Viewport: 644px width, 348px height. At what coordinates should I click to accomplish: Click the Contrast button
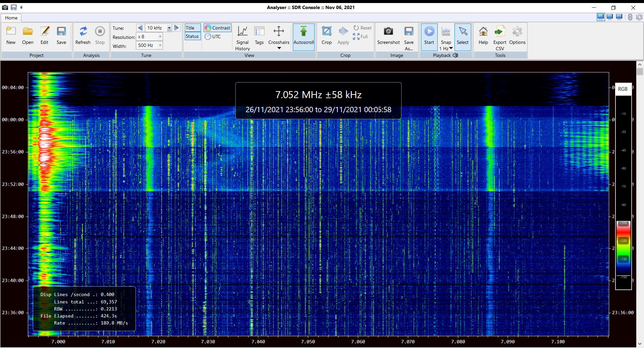[x=217, y=28]
